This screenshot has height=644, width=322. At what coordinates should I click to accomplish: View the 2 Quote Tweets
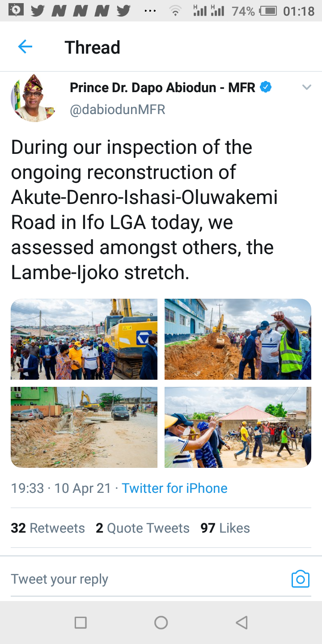tap(143, 528)
